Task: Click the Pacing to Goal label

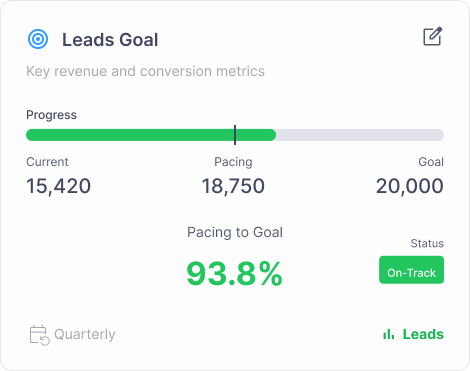Action: coord(235,232)
